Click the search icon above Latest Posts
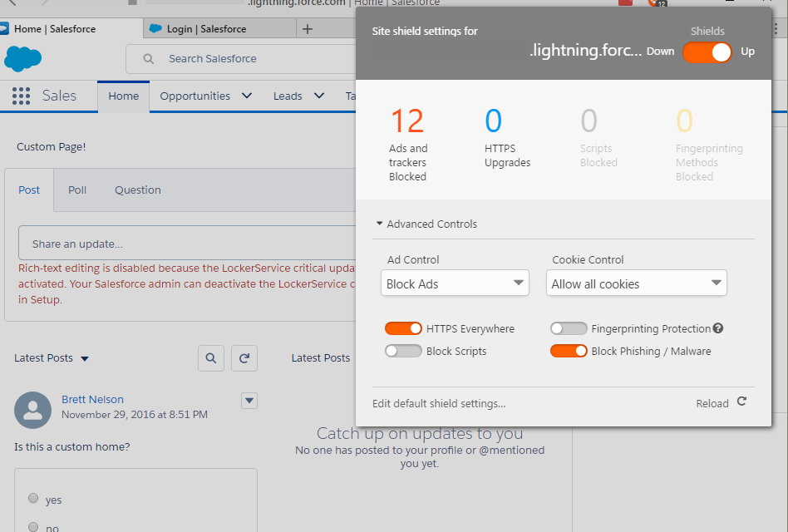The image size is (788, 532). [x=211, y=358]
